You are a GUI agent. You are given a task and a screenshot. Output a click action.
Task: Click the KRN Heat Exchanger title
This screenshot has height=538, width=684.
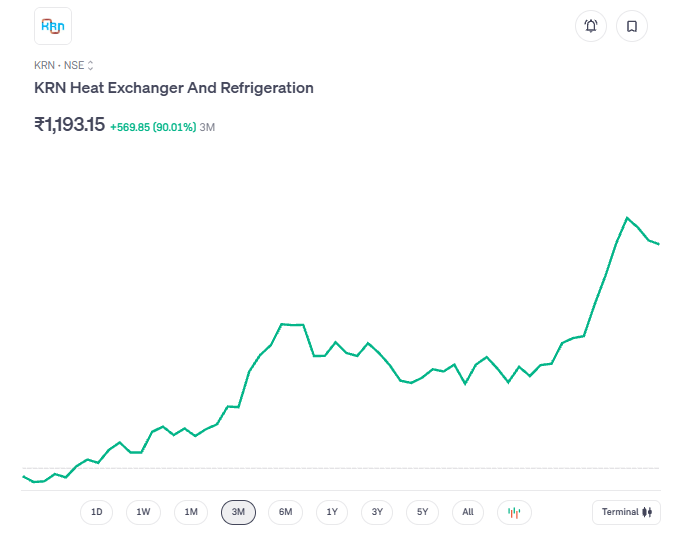click(174, 88)
